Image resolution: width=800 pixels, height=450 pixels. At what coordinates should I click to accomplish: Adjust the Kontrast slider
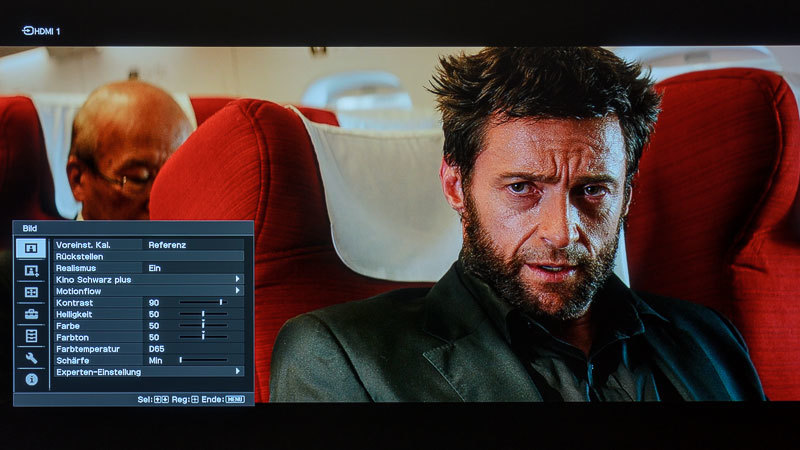point(203,303)
